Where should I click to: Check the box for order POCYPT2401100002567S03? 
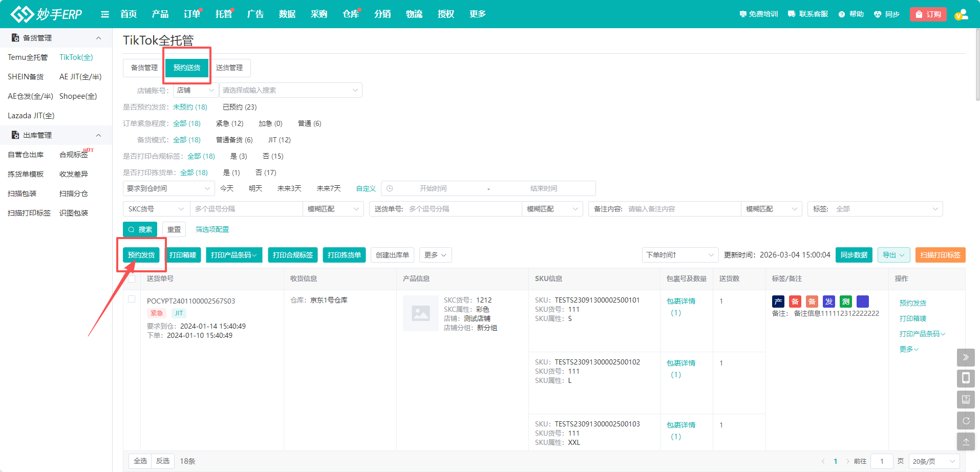point(132,299)
